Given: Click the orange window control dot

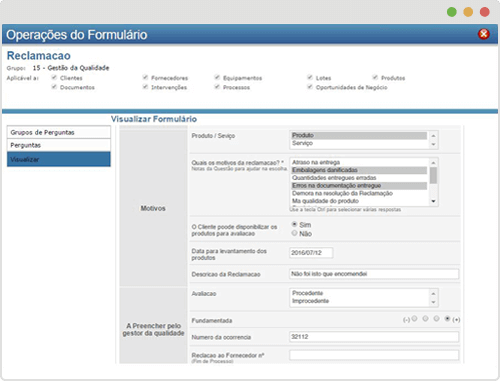Looking at the screenshot, I should 468,12.
